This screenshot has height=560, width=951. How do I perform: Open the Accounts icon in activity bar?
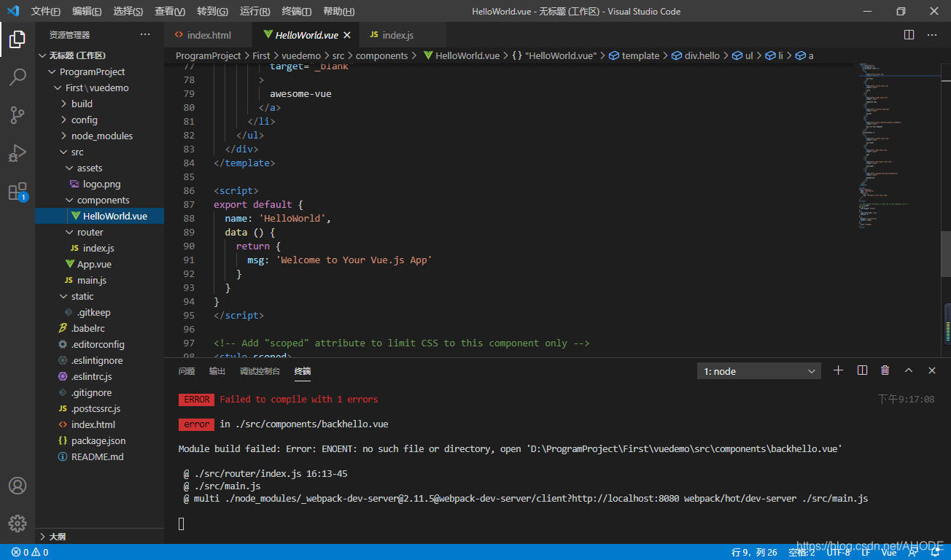(x=18, y=486)
